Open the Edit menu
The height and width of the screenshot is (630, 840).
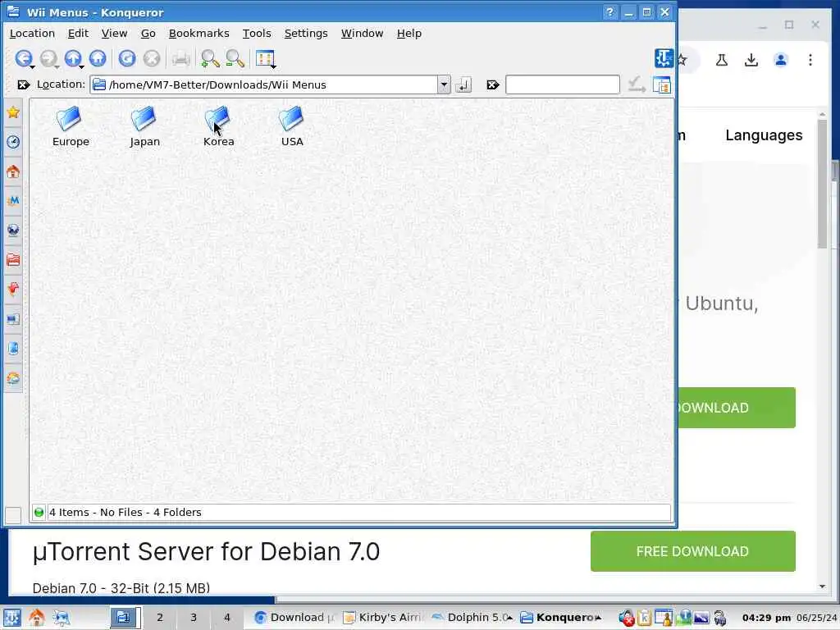[78, 33]
